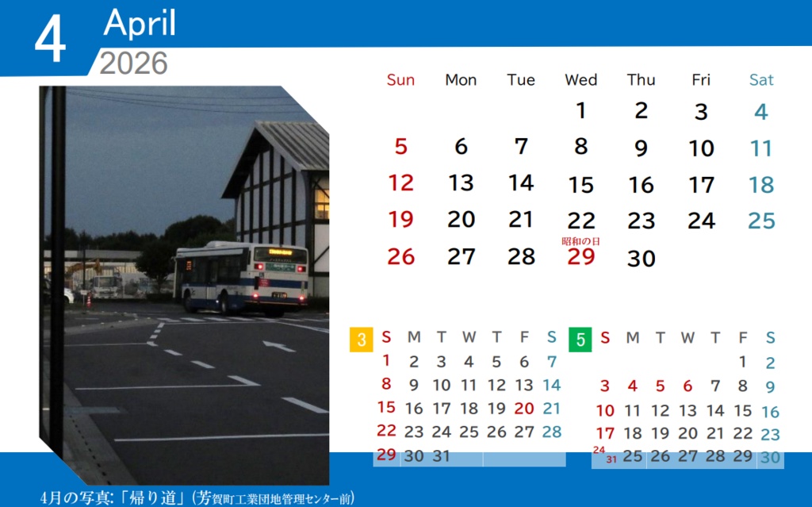Screen dimensions: 812x507
Task: Select the 'F' header in March mini calendar
Action: [x=524, y=337]
